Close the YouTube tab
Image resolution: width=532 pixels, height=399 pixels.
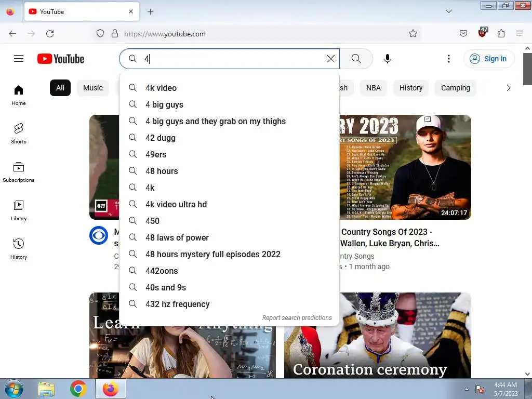point(131,11)
